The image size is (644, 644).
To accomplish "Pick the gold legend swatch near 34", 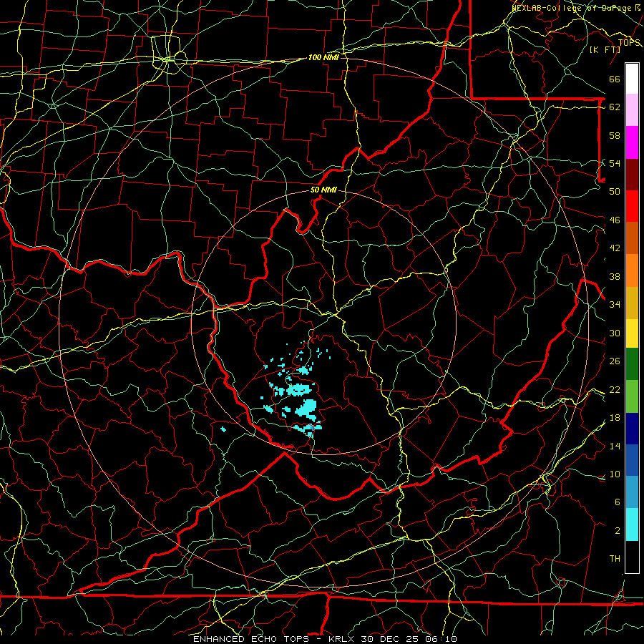I will click(632, 303).
